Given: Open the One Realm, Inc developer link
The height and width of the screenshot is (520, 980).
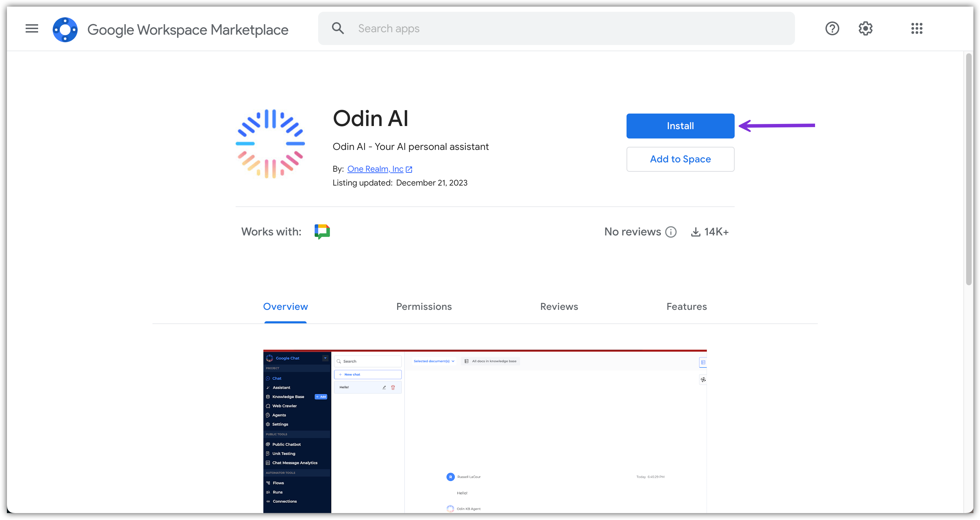Looking at the screenshot, I should [x=376, y=169].
